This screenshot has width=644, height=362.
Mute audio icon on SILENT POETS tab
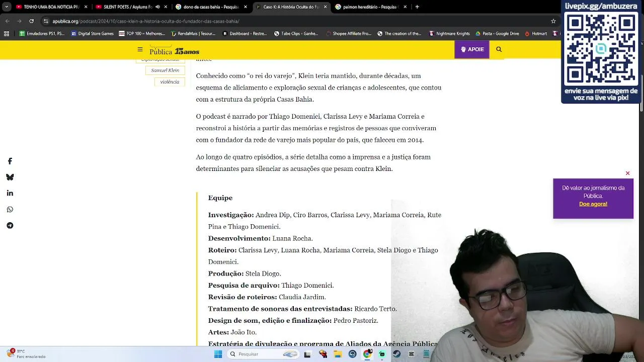point(157,7)
